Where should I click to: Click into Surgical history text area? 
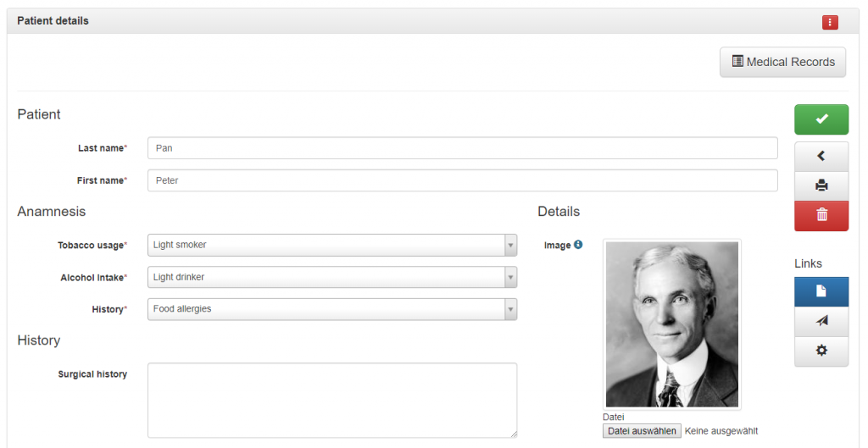pyautogui.click(x=332, y=401)
